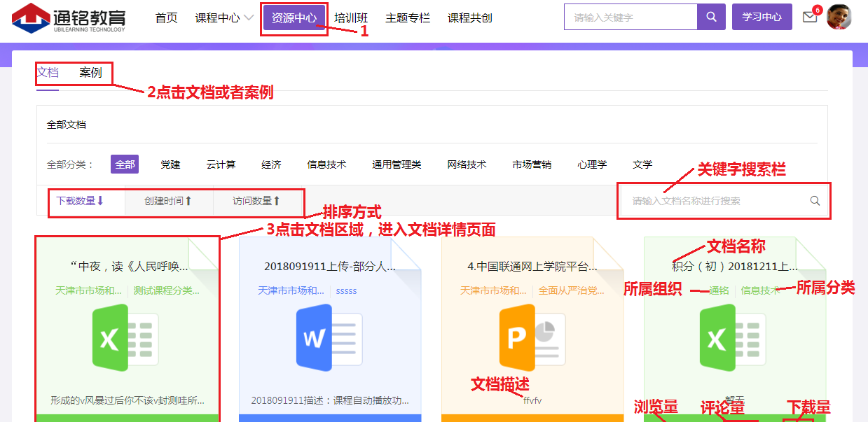Filter by 信息技术 category
The width and height of the screenshot is (868, 422).
pos(326,164)
